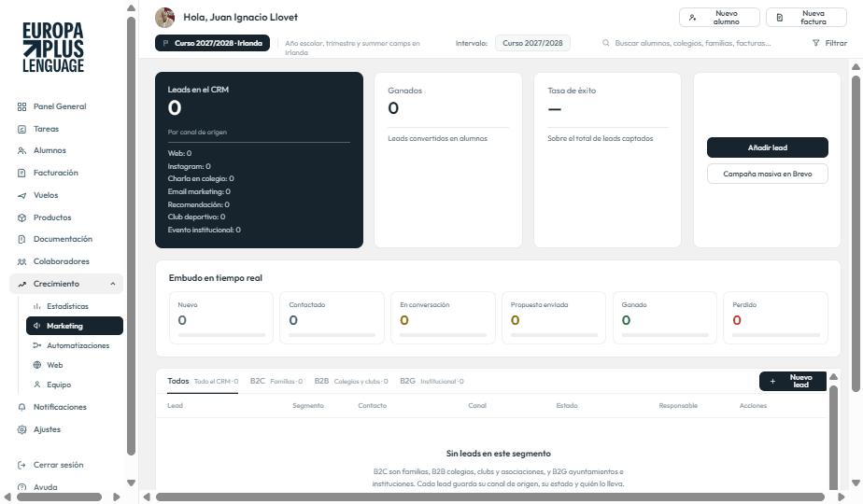The image size is (863, 504).
Task: Click the Responsable column header
Action: click(678, 405)
